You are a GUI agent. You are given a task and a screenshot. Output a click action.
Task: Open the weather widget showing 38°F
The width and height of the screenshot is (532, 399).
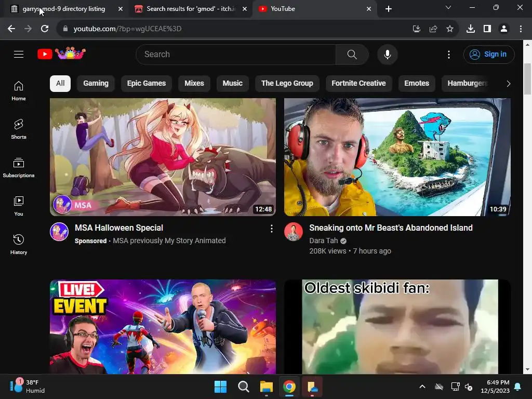(27, 387)
